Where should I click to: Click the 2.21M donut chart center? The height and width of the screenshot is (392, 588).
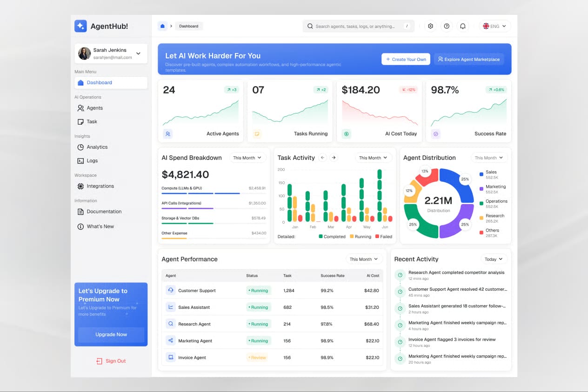tap(438, 203)
